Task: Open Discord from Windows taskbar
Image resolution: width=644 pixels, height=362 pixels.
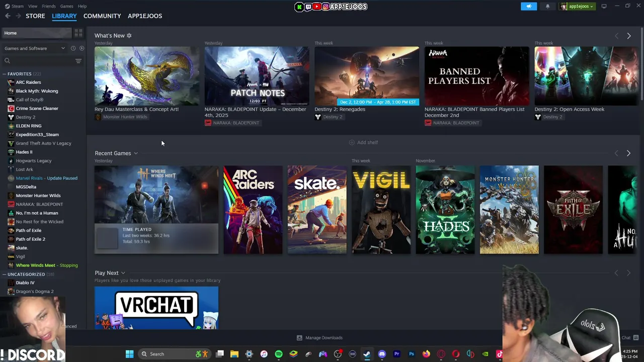Action: (382, 354)
